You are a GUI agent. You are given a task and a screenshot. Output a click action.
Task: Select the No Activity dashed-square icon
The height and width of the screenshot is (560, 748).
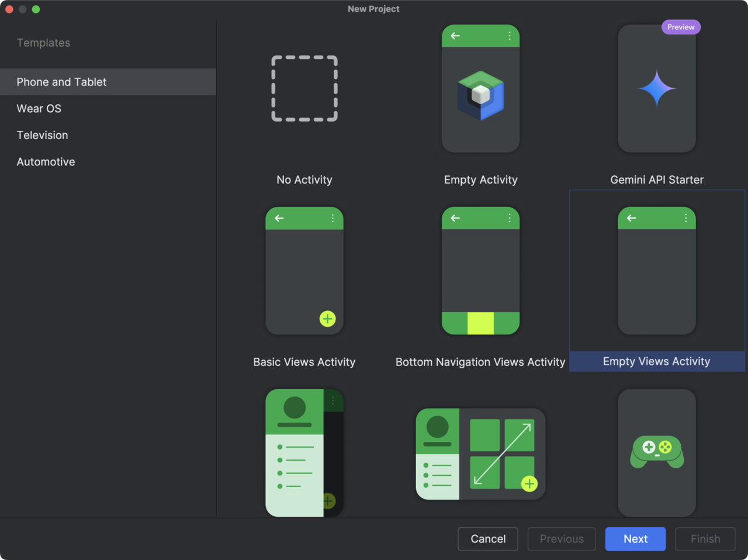(x=304, y=89)
